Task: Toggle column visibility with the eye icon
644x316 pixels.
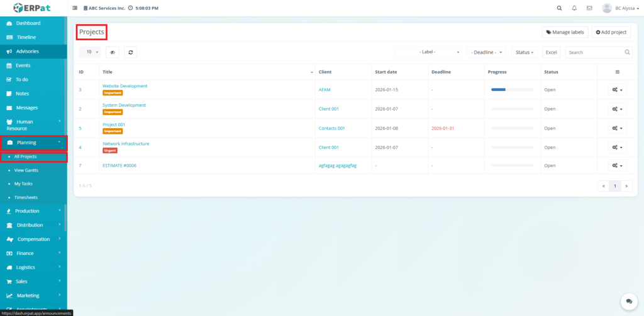Action: (112, 52)
